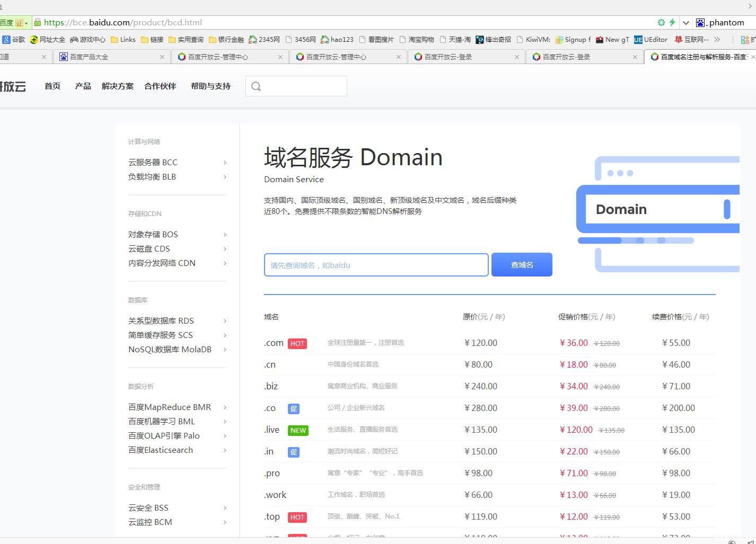Screen dimensions: 756x544
Task: Click the toolbar down-arrow dropdown
Action: pyautogui.click(x=685, y=22)
